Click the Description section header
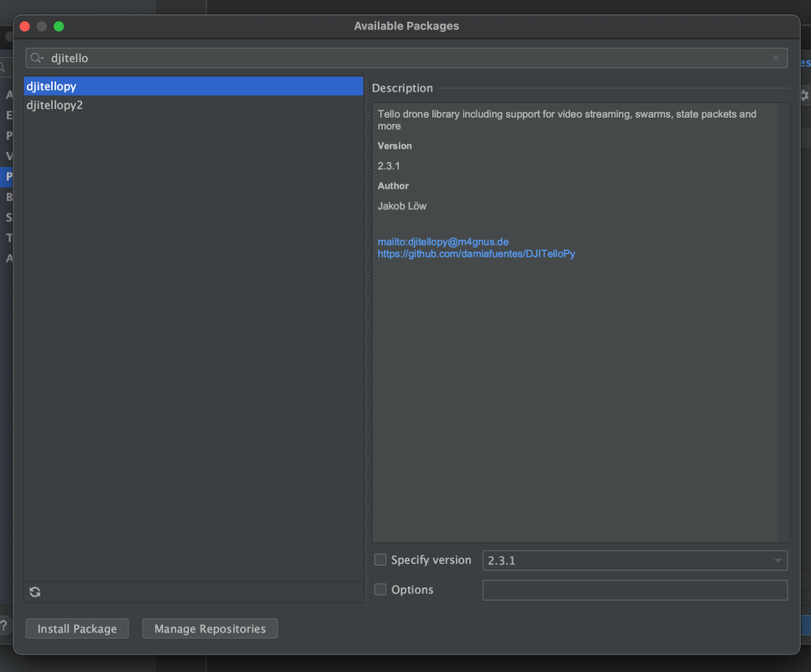811x672 pixels. [402, 88]
